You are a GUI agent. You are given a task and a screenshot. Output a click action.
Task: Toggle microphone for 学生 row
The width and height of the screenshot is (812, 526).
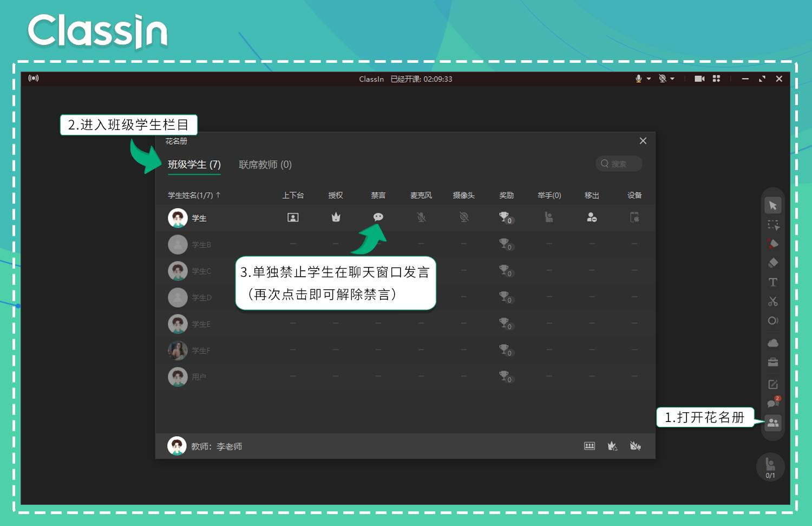[421, 217]
